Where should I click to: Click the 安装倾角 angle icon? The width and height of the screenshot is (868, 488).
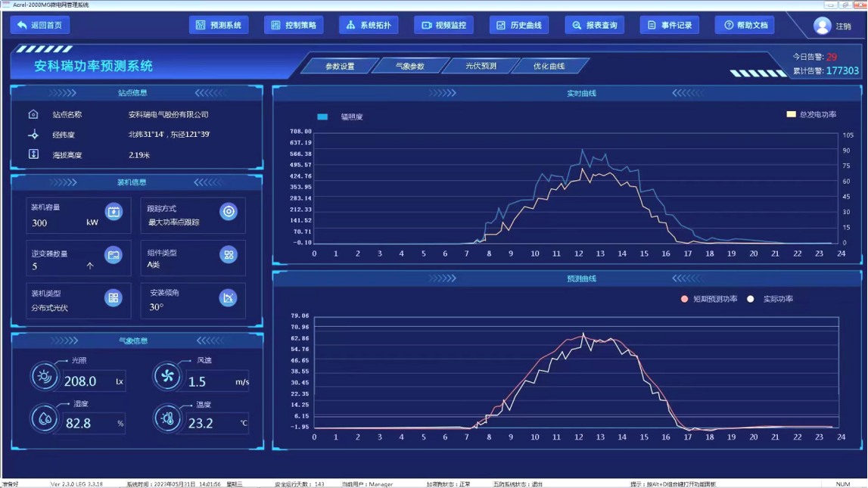coord(228,297)
